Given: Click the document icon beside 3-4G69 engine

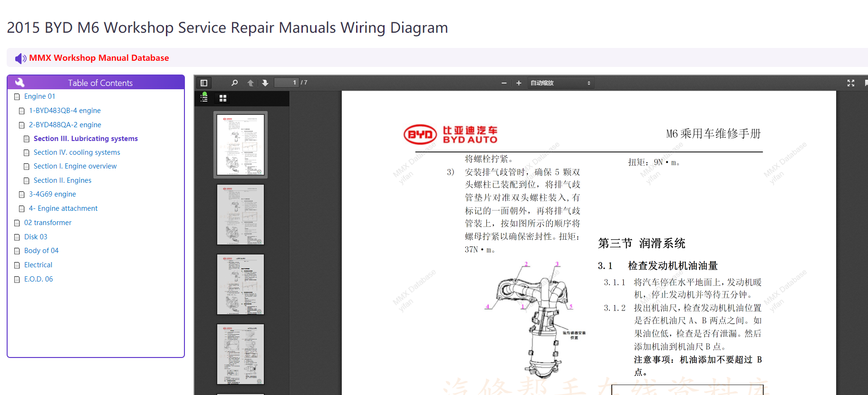Looking at the screenshot, I should [x=22, y=195].
